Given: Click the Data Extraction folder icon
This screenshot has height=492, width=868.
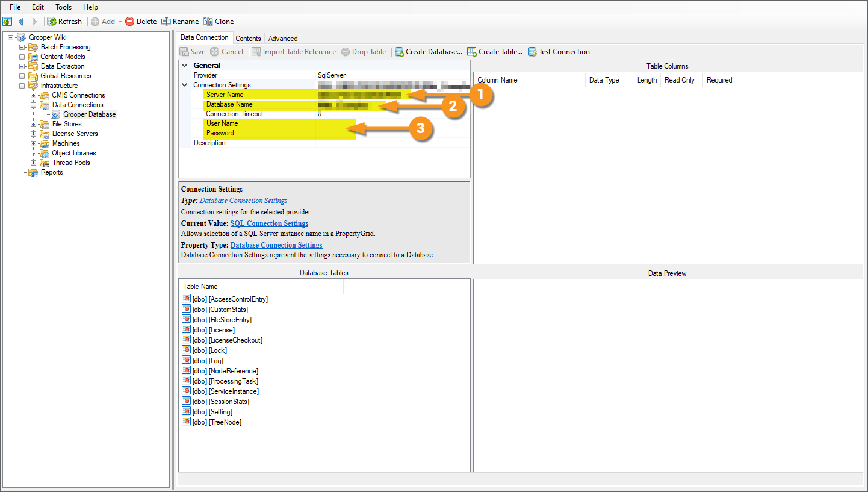Looking at the screenshot, I should (x=34, y=66).
